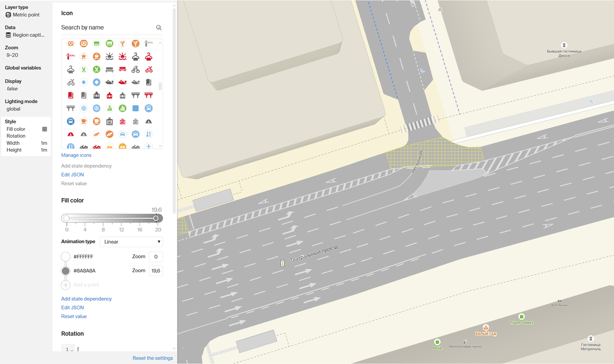Open the #8A8A8A color swatch
This screenshot has height=364, width=614.
(x=66, y=271)
